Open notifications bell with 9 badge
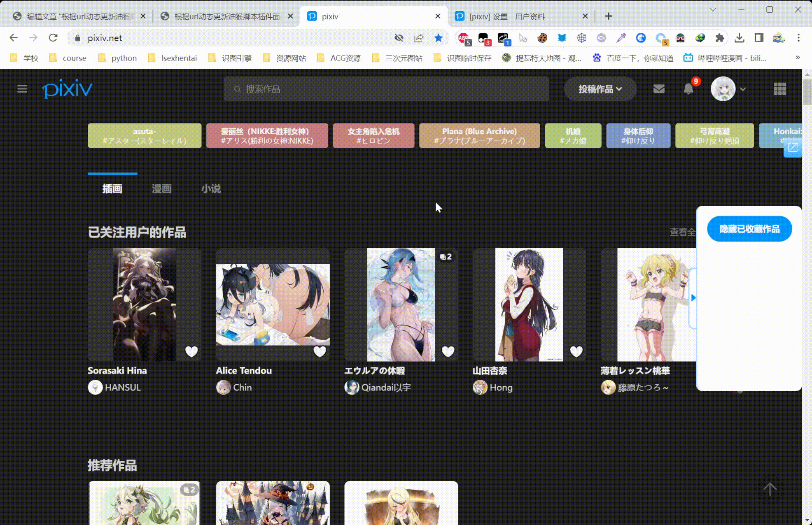The width and height of the screenshot is (812, 525). click(688, 89)
